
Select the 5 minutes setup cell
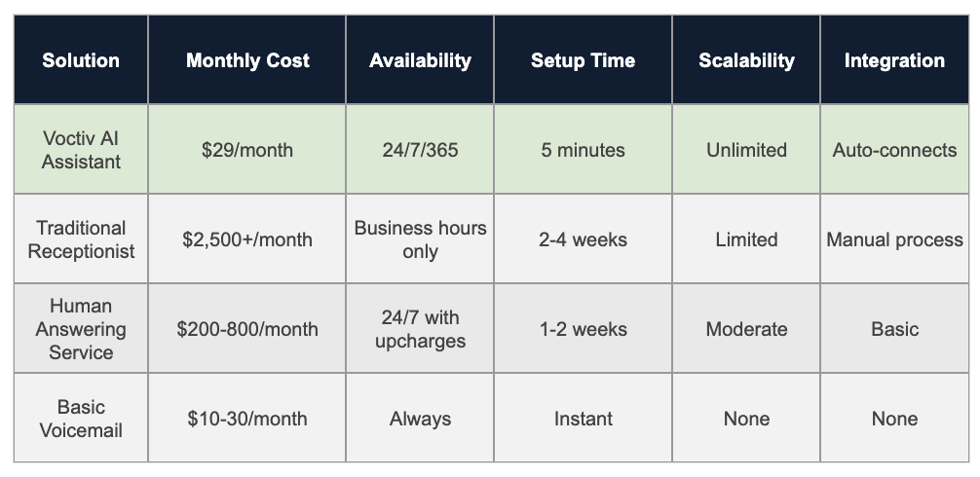(x=583, y=150)
